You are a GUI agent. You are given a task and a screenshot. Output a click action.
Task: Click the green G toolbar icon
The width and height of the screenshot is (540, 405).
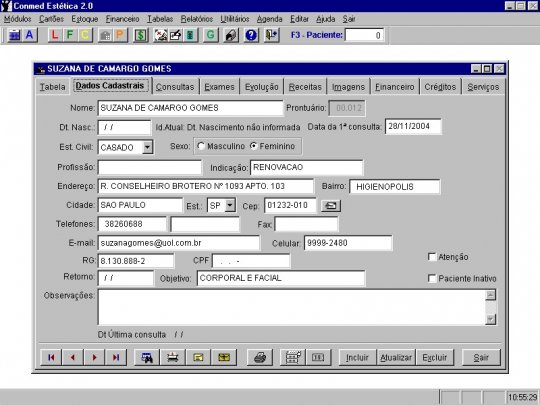coord(211,35)
